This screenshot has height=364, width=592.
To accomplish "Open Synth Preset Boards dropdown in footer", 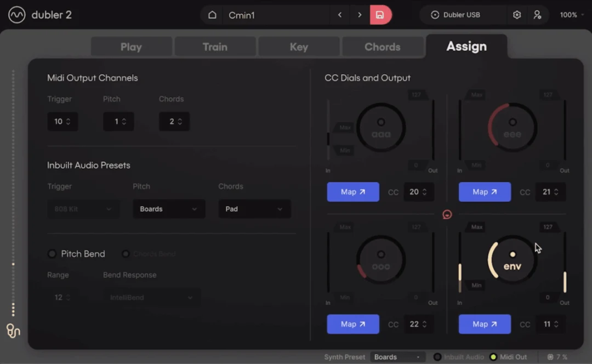I will pos(397,357).
